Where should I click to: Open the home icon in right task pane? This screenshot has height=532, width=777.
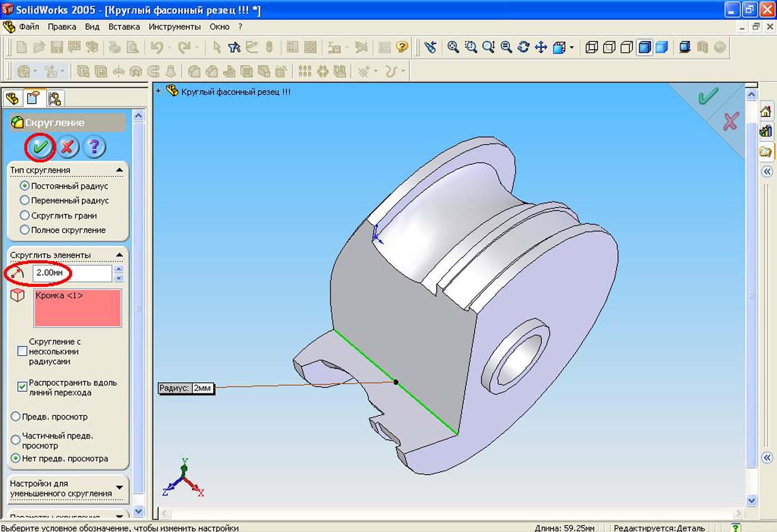click(766, 112)
